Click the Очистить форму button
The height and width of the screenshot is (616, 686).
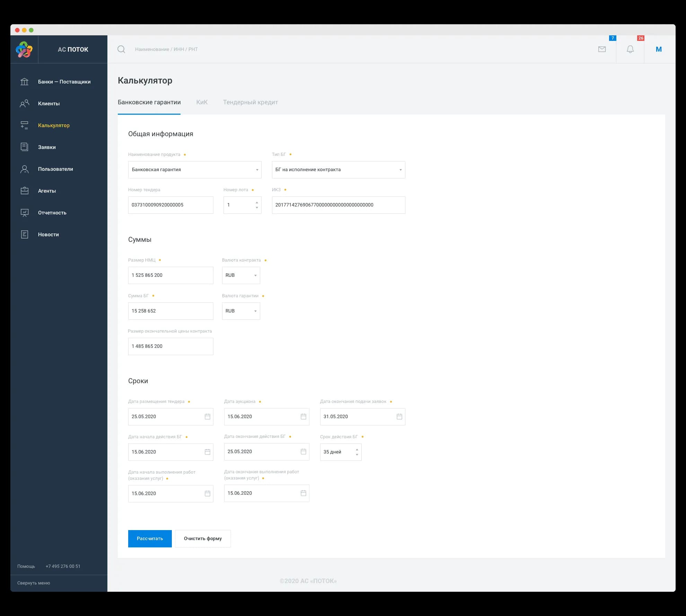[x=203, y=539]
